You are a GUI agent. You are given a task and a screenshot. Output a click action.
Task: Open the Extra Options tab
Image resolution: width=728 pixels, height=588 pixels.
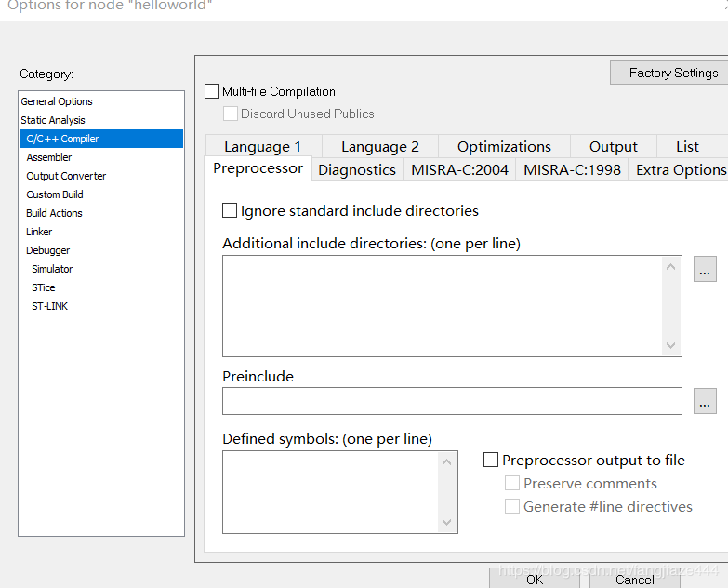pyautogui.click(x=680, y=170)
